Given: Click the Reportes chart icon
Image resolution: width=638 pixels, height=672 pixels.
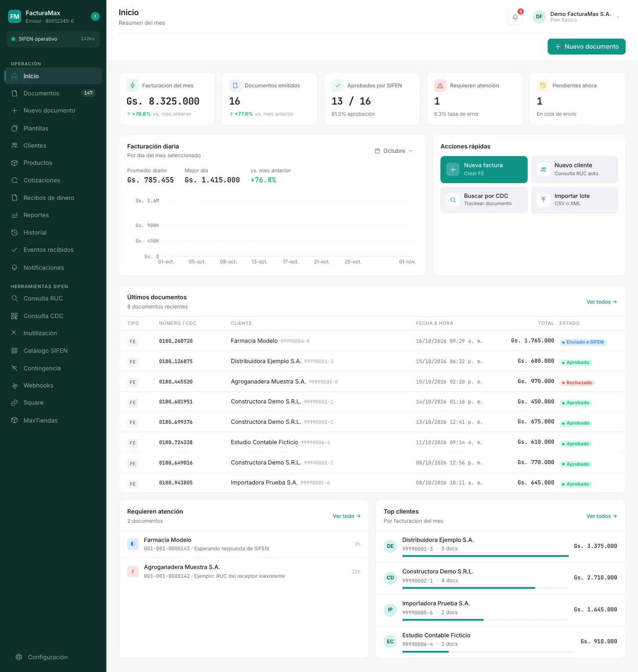Looking at the screenshot, I should click(x=14, y=215).
